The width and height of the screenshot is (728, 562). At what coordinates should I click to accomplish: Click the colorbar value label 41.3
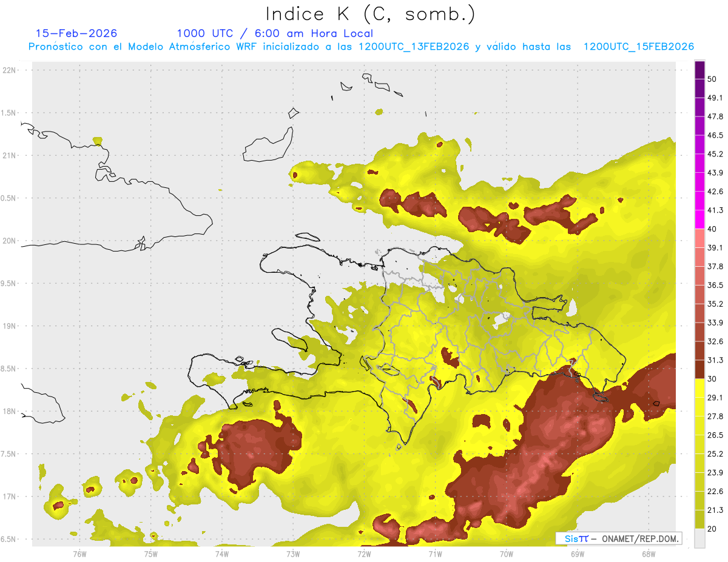[x=715, y=210]
